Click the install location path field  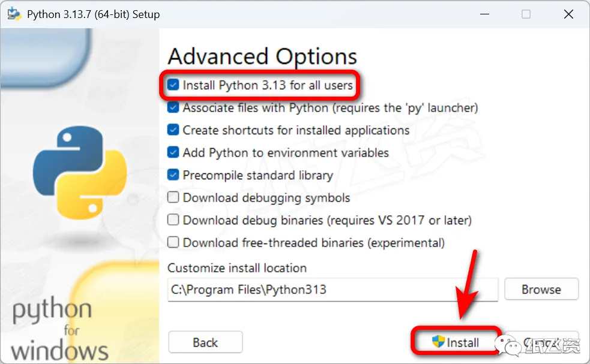[x=333, y=290]
